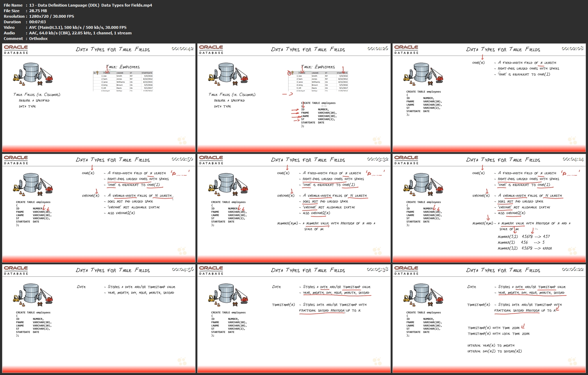Click the database construction illustration in the 00:04:56 frame

(33, 295)
